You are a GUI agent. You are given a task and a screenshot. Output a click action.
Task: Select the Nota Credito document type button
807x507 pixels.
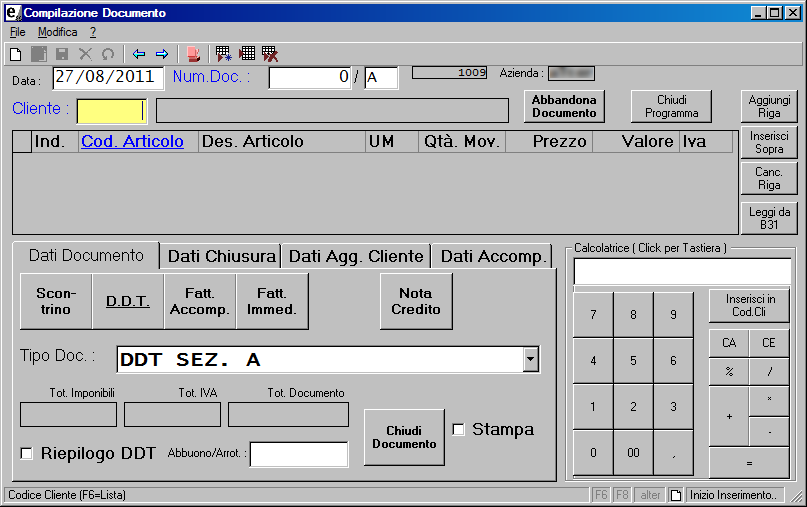[416, 301]
